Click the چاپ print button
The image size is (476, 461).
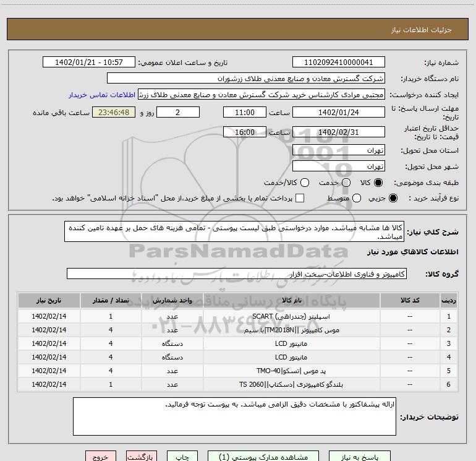tap(182, 457)
